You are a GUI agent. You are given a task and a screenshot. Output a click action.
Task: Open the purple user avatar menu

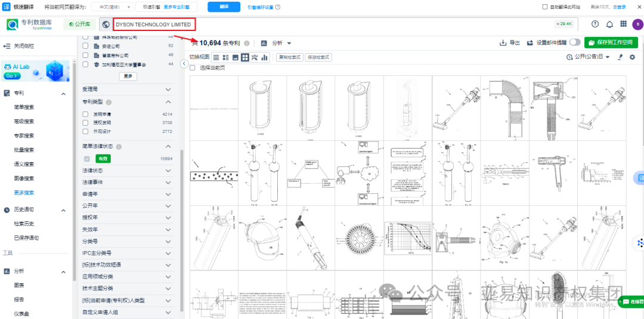(637, 24)
